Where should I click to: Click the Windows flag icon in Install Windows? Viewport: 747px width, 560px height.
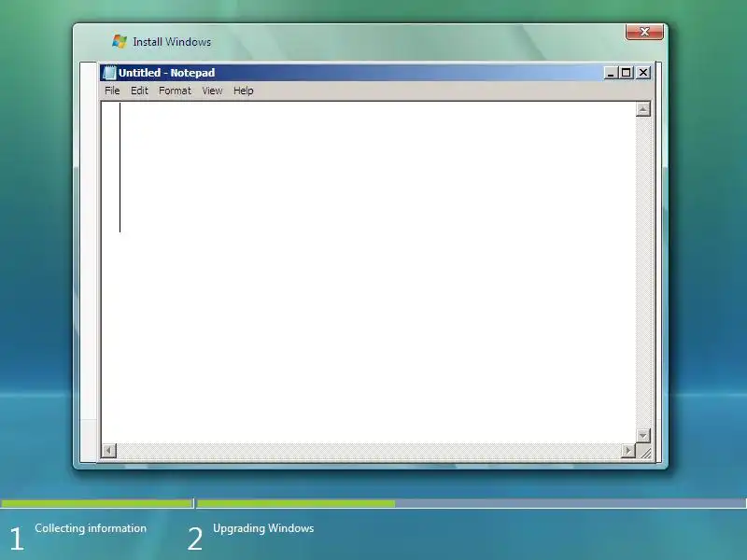click(120, 41)
